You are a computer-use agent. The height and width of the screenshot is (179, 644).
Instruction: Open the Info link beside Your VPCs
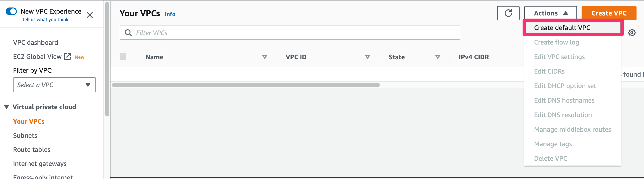pos(170,14)
